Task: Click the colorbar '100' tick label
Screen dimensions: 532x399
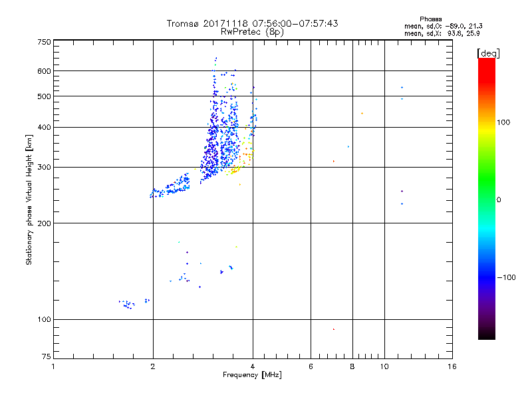Action: pos(503,122)
